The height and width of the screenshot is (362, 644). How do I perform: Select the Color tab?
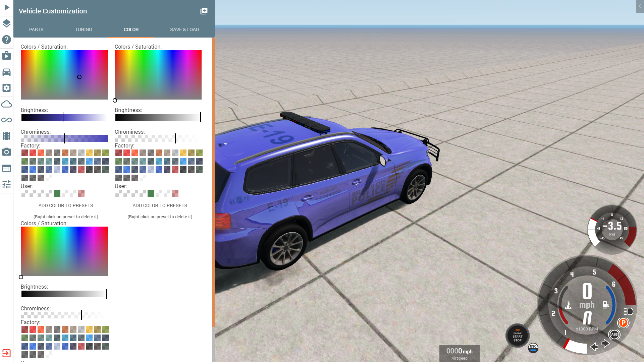click(x=131, y=29)
